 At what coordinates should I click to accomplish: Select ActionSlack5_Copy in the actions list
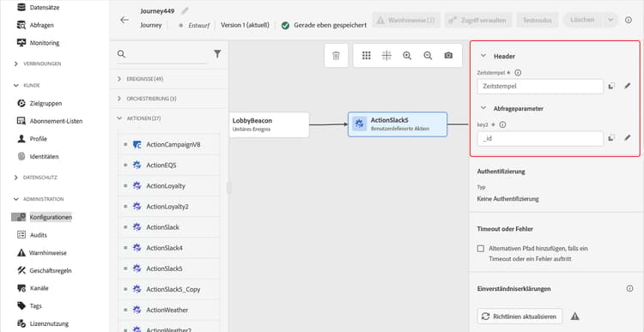(169, 289)
